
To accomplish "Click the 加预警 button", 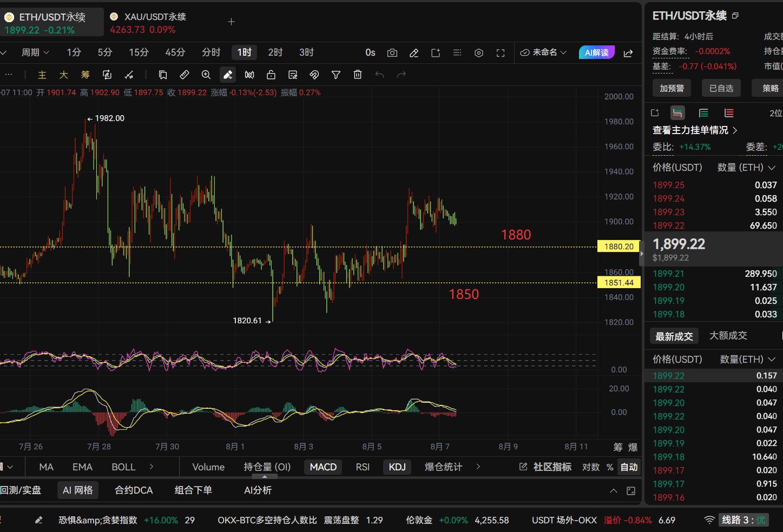I will pyautogui.click(x=672, y=88).
